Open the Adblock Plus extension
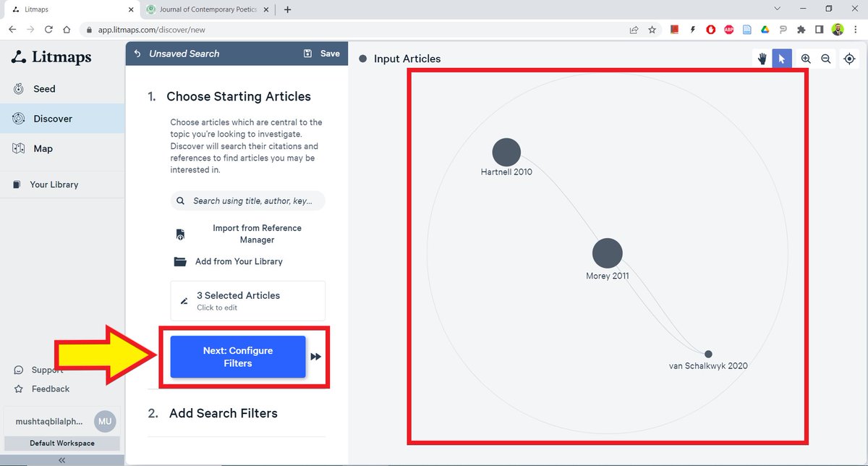This screenshot has height=466, width=868. point(710,29)
